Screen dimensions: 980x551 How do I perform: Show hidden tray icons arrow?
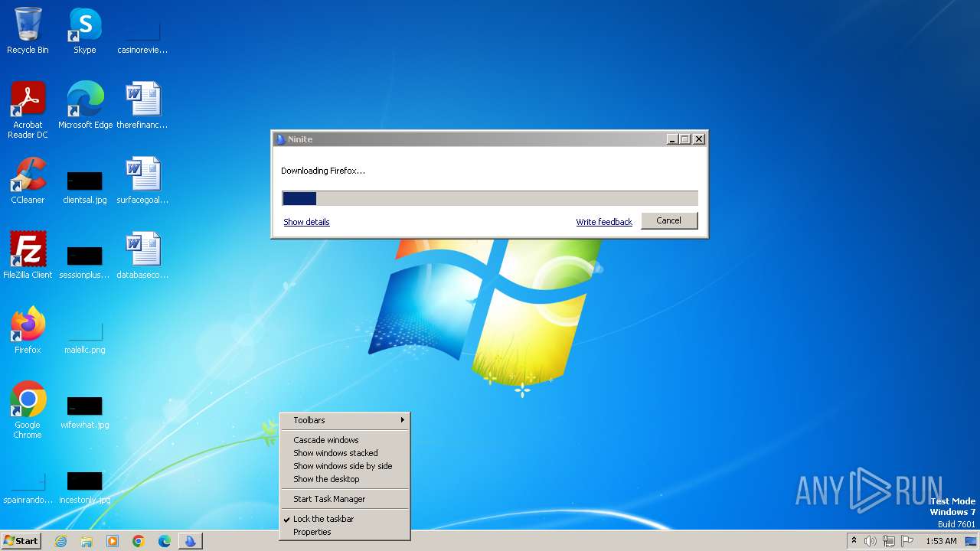tap(854, 541)
